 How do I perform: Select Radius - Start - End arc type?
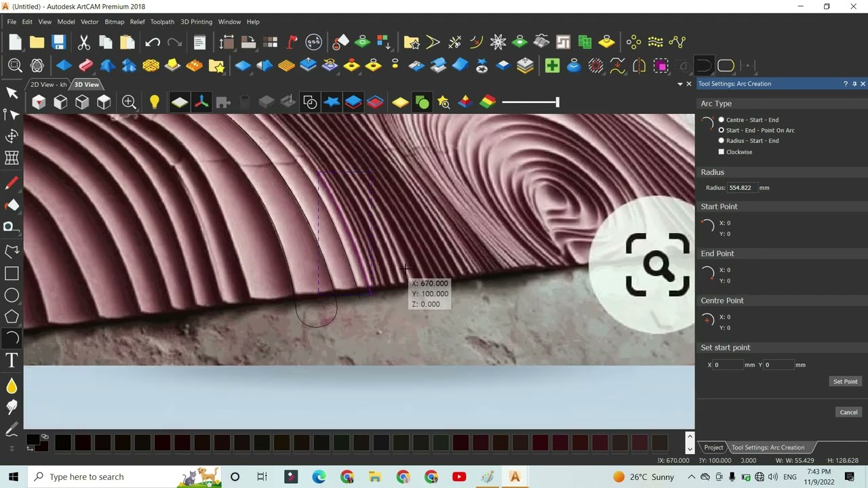(722, 141)
